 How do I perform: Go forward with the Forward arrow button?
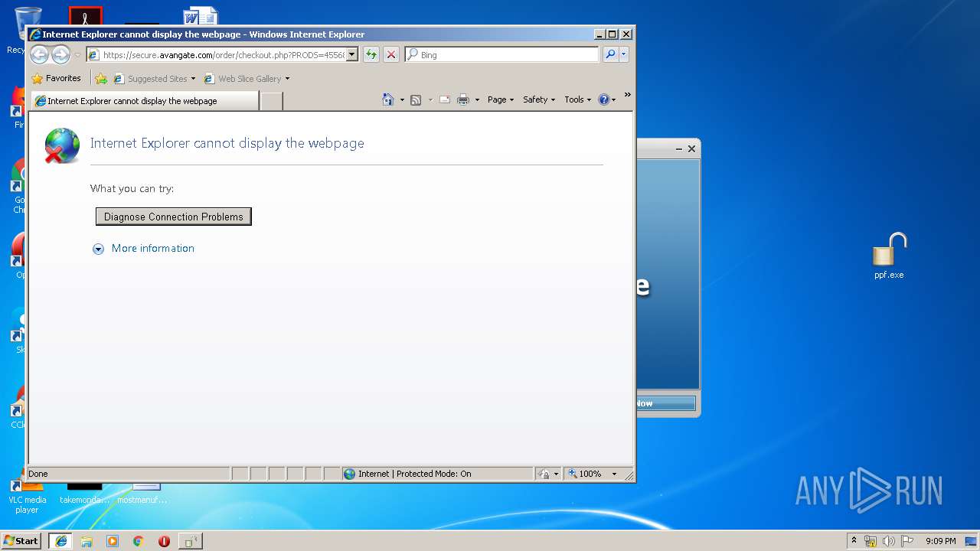coord(60,54)
